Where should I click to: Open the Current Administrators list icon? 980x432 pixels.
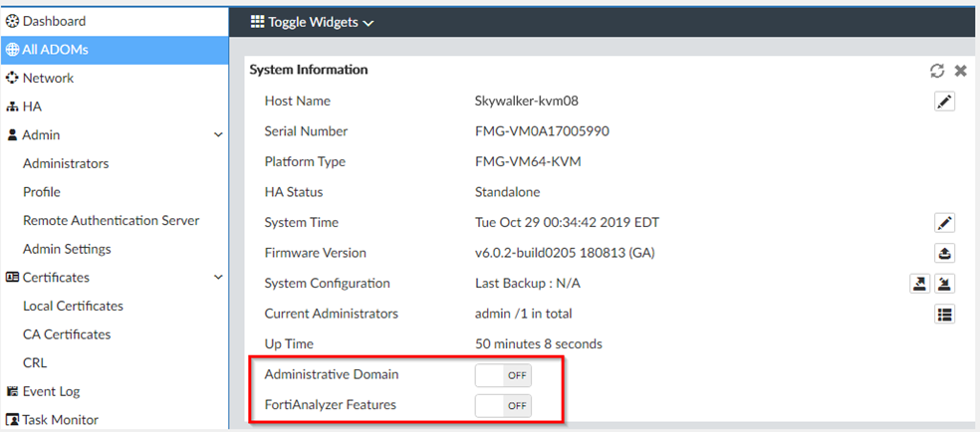[x=944, y=315]
